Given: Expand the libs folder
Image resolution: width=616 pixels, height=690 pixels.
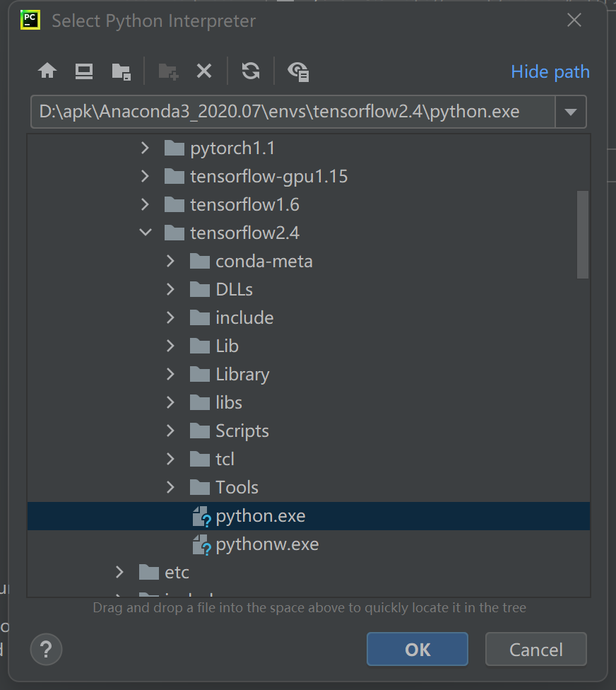Looking at the screenshot, I should click(170, 403).
